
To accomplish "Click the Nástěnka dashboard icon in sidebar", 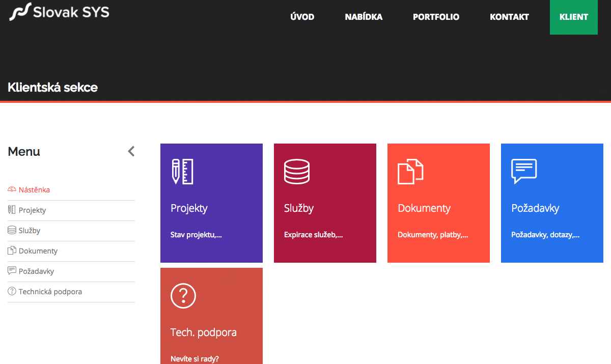I will (x=12, y=190).
